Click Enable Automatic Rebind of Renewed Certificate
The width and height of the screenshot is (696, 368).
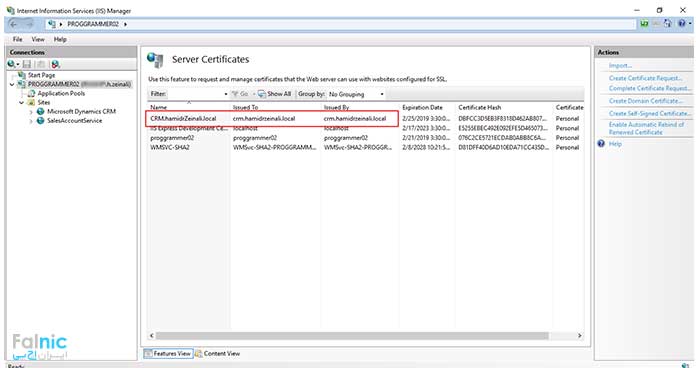click(x=646, y=128)
